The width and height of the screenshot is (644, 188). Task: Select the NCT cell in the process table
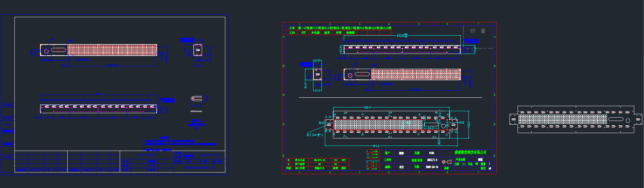(304, 33)
